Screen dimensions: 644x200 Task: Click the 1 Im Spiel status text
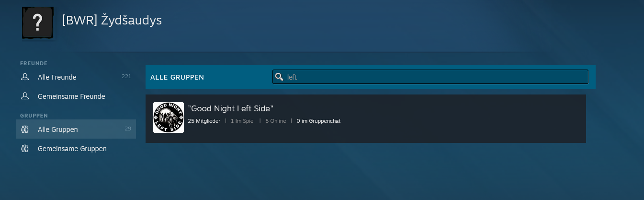pyautogui.click(x=242, y=121)
